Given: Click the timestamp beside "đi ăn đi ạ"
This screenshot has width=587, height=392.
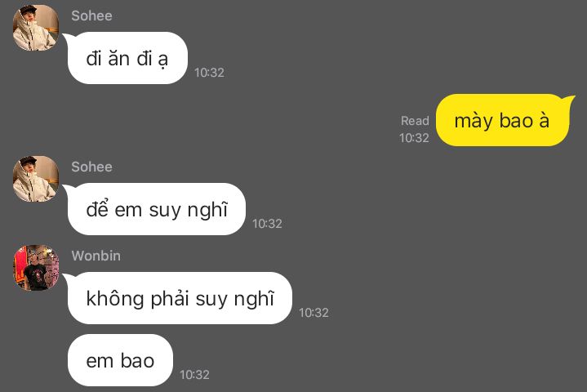Looking at the screenshot, I should 209,73.
